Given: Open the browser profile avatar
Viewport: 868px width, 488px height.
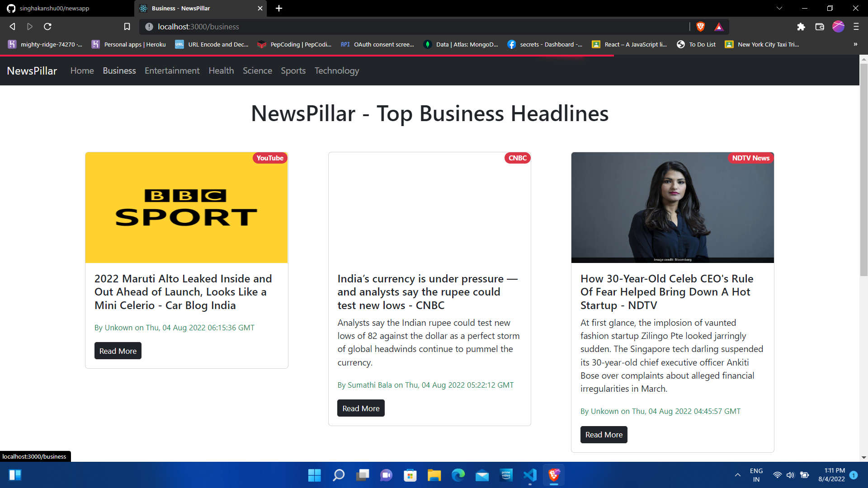Looking at the screenshot, I should [x=839, y=27].
